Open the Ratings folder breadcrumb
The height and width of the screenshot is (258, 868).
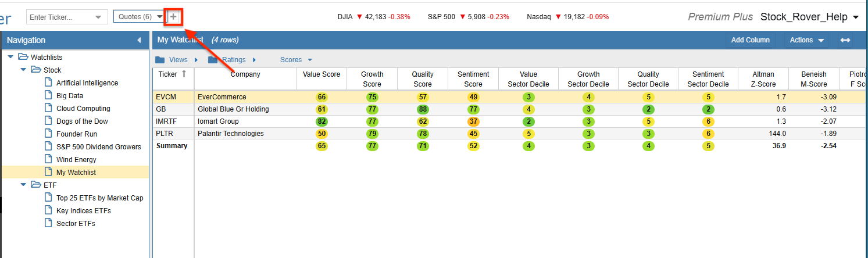(227, 60)
